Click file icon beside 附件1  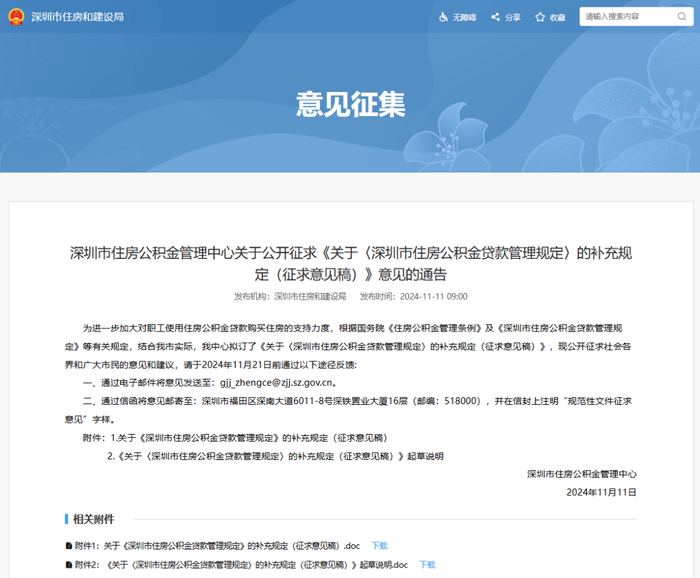[69, 545]
